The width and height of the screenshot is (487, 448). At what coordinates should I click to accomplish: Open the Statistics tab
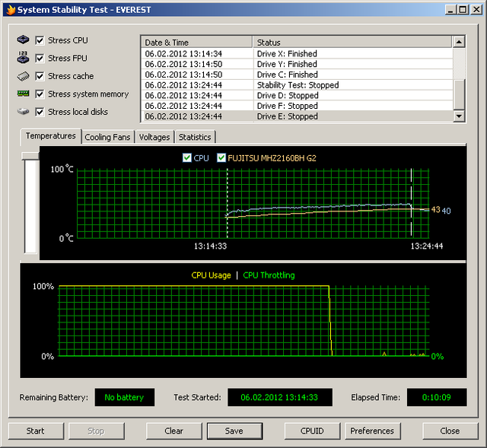pos(195,137)
